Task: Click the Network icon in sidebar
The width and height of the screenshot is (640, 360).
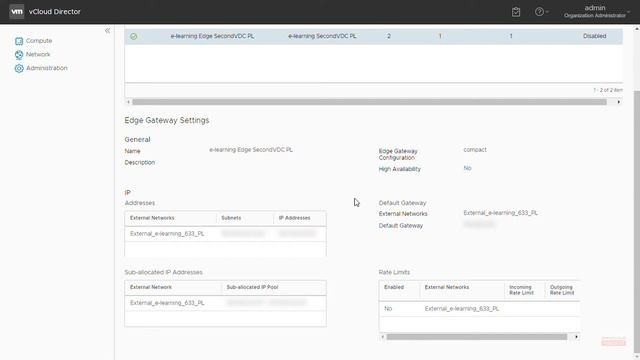Action: [19, 54]
